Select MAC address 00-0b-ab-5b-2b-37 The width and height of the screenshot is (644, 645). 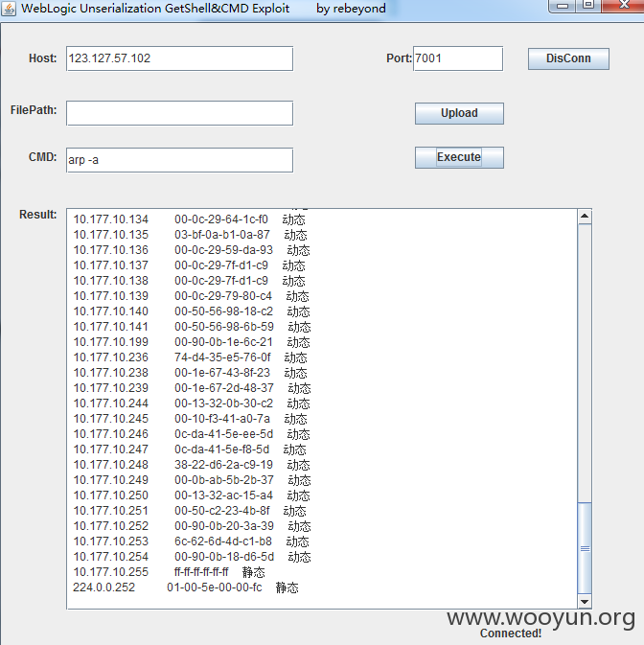[223, 480]
